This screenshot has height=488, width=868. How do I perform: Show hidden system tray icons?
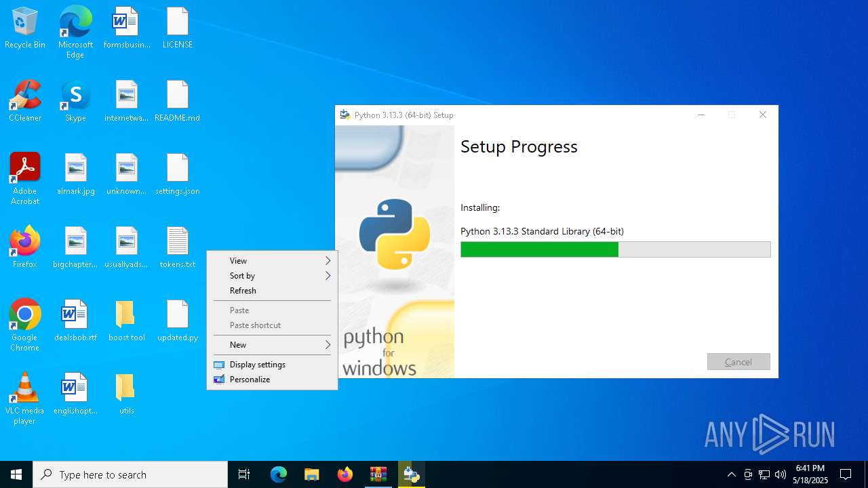pos(731,474)
